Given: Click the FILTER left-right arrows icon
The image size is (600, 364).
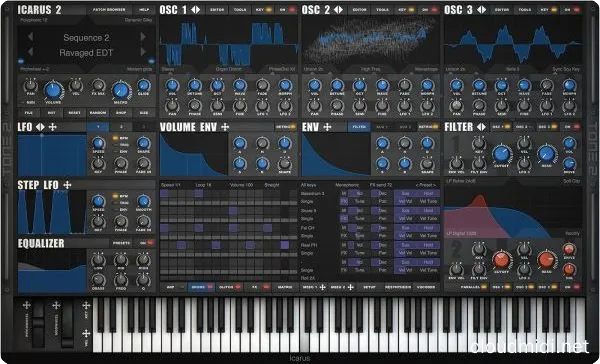Looking at the screenshot, I should point(481,127).
